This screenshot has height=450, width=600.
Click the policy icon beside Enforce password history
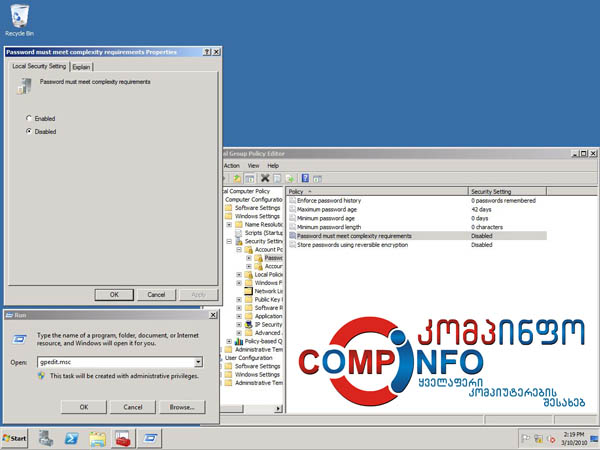[x=293, y=200]
